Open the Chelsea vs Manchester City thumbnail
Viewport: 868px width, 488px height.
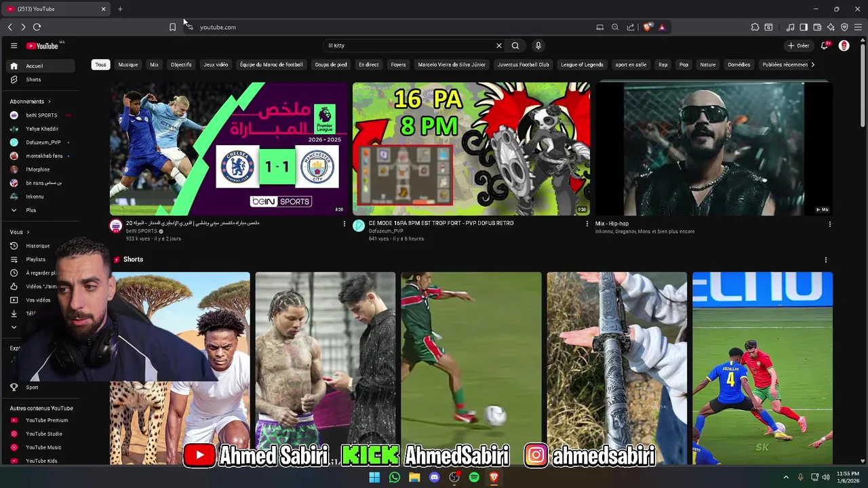[229, 148]
